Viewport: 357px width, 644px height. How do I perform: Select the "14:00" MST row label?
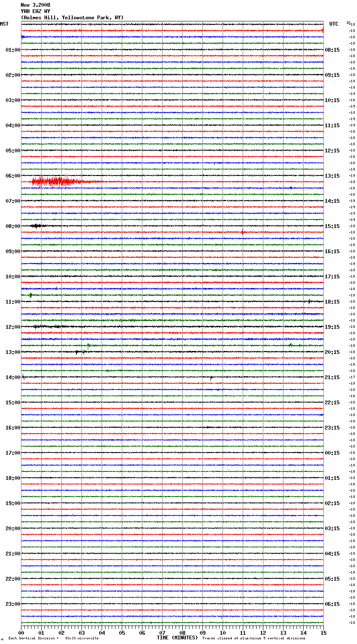[13, 377]
